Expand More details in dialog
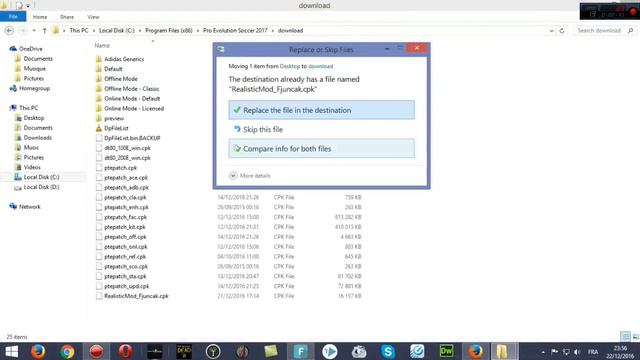The width and height of the screenshot is (640, 360). [249, 176]
